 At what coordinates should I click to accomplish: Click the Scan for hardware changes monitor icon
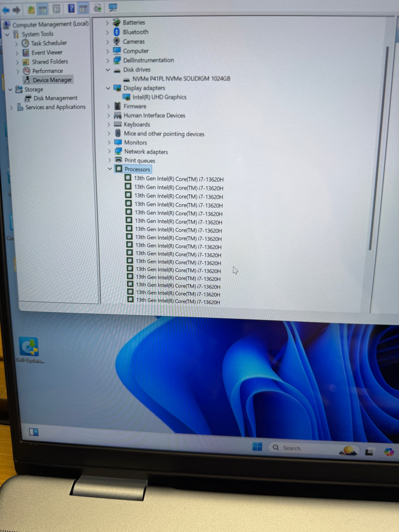(112, 7)
